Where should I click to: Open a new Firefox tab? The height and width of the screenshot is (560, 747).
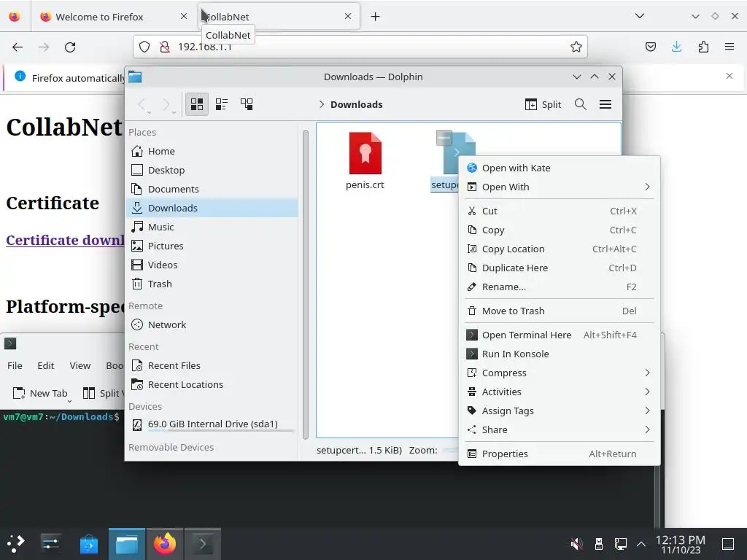point(376,17)
